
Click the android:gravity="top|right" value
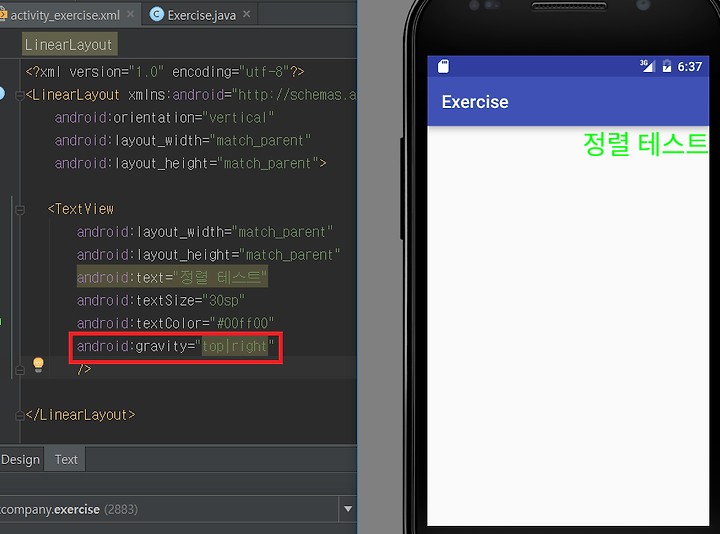pos(235,346)
